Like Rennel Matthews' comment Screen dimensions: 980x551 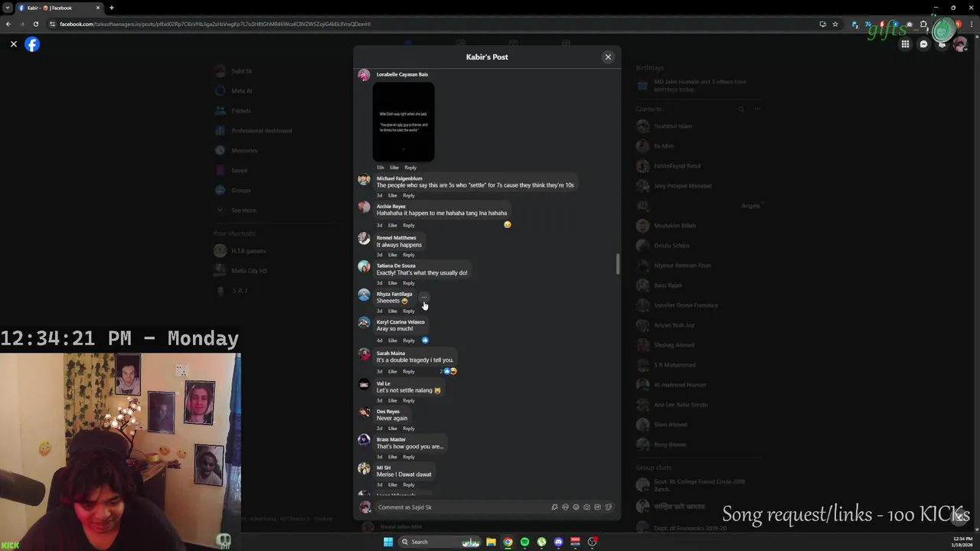coord(392,255)
